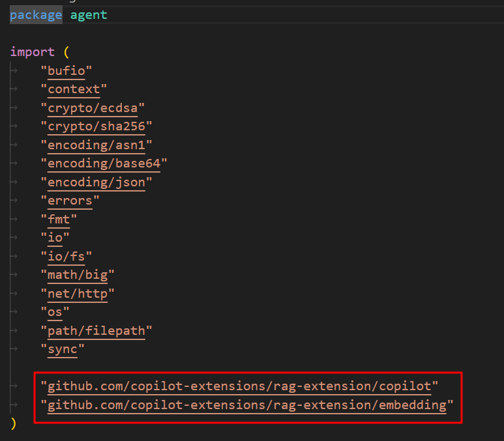Open the rag-extension/embedding GitHub import
The height and width of the screenshot is (441, 504).
[247, 405]
